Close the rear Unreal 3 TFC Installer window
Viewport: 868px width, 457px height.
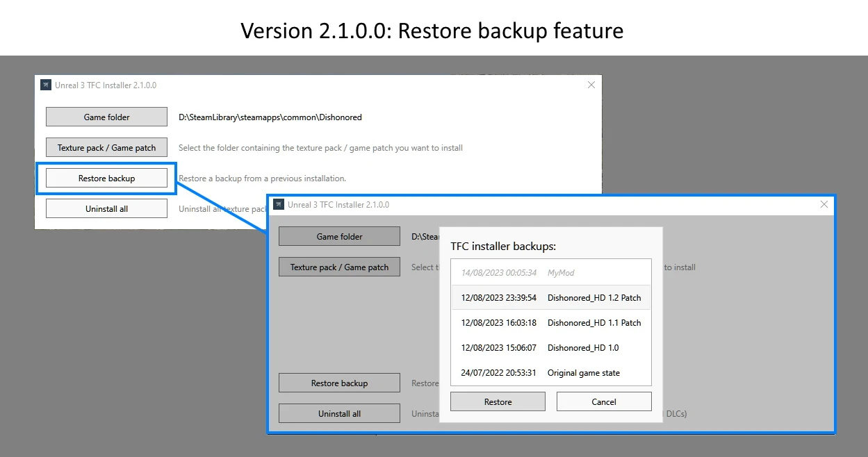click(x=591, y=85)
